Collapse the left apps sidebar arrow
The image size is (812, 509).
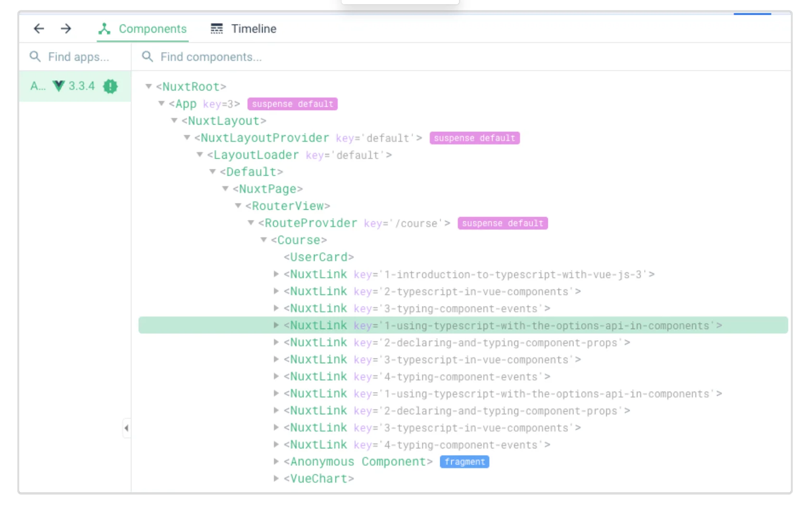127,428
